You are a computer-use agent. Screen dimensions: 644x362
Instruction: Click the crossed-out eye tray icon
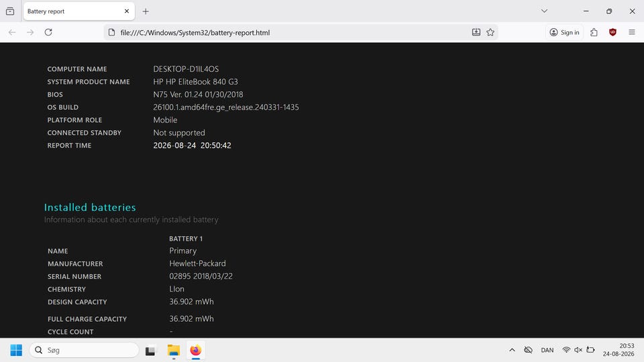(x=528, y=350)
